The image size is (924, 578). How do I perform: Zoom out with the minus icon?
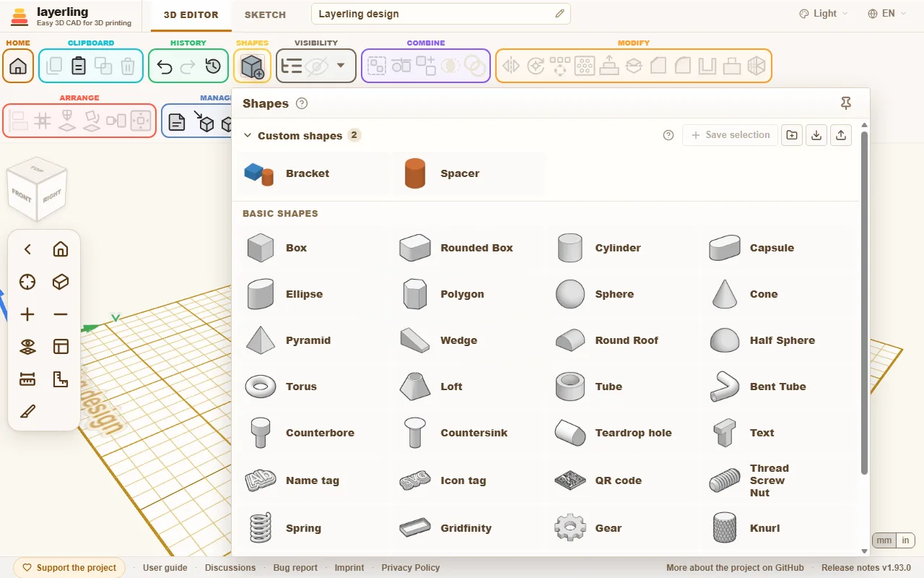coord(61,314)
